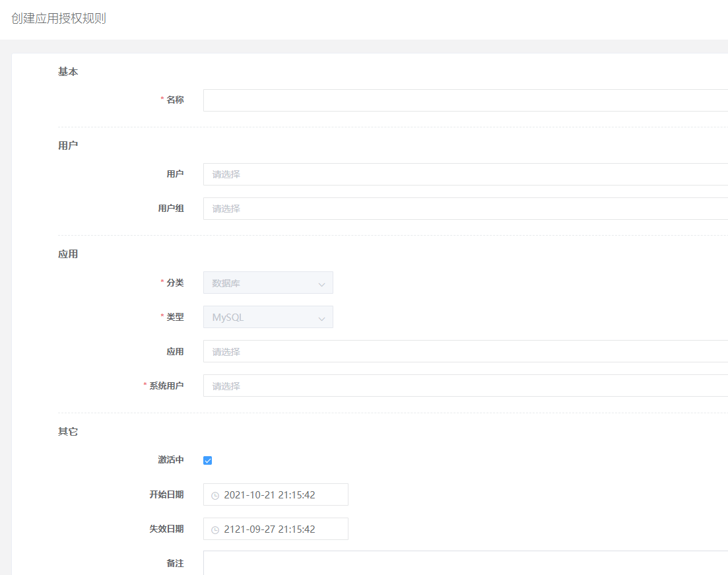Viewport: 728px width, 575px height.
Task: Click the chevron arrow in 分类 dropdown
Action: pos(321,285)
